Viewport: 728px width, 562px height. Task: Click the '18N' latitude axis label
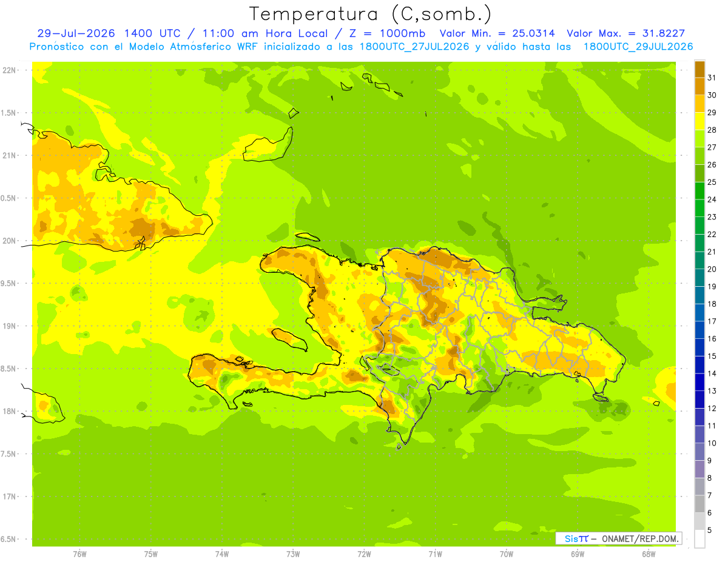click(9, 411)
